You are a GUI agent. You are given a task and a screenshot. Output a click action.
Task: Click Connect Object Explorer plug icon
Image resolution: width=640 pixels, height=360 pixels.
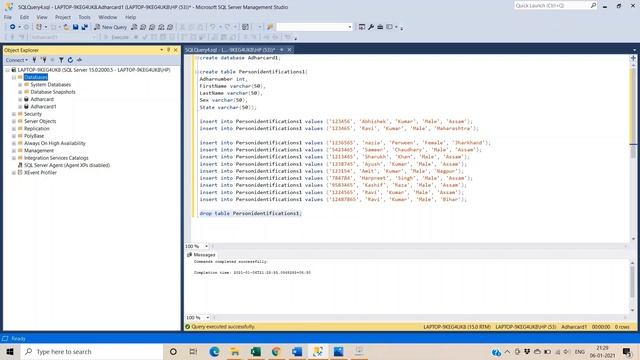click(x=34, y=60)
